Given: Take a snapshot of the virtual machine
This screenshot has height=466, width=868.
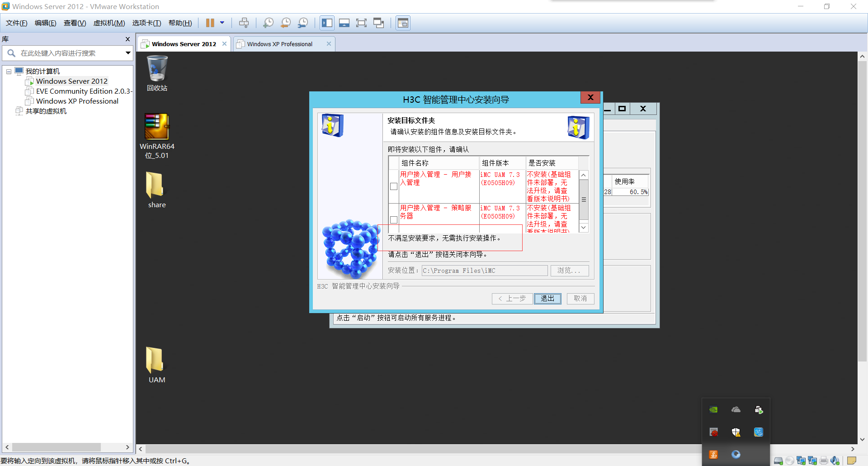Looking at the screenshot, I should 269,23.
